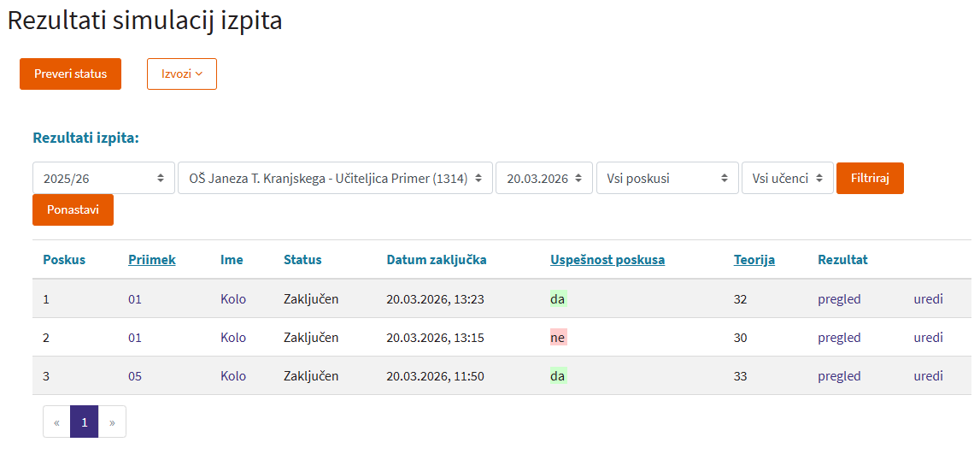Go to next page with » arrow

(x=112, y=422)
